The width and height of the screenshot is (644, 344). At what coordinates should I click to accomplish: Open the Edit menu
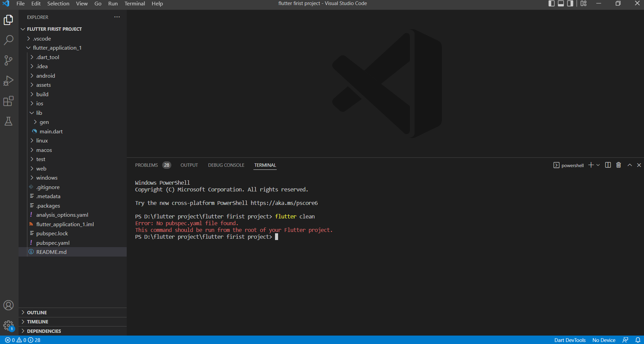tap(36, 3)
